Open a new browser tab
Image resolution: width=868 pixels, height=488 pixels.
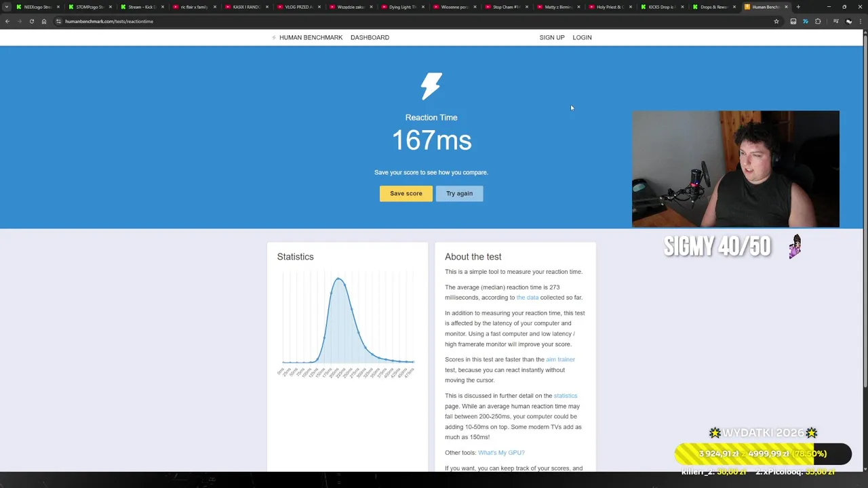[798, 7]
